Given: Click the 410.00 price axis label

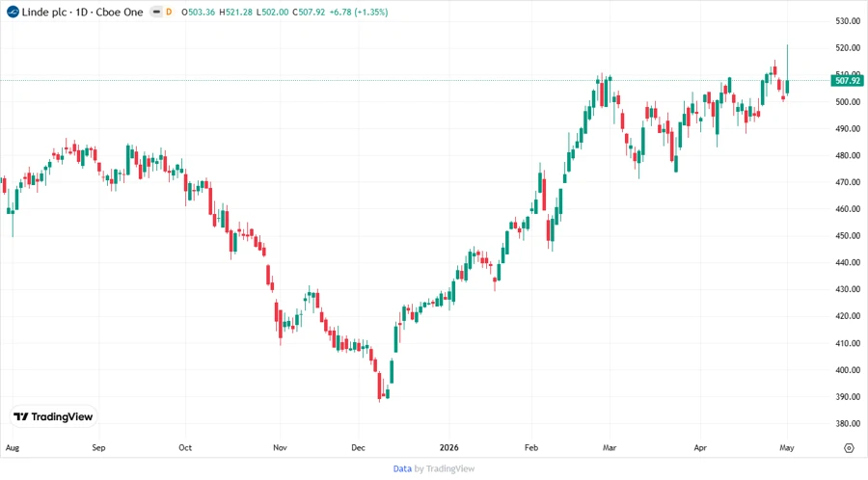Looking at the screenshot, I should point(848,343).
